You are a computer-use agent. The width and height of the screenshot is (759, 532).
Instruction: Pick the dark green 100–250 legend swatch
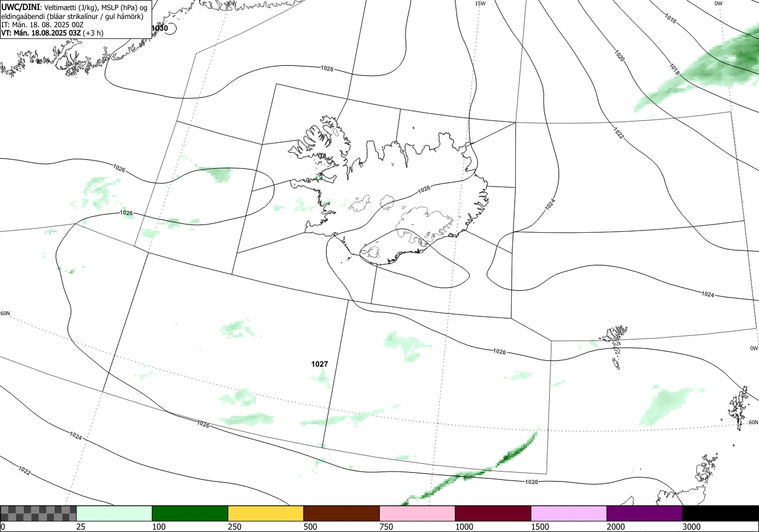coord(190,513)
